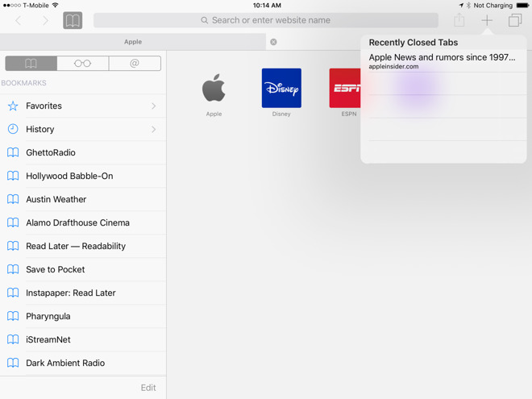Tap the 10:14 AM clock
The image size is (532, 399).
[267, 6]
